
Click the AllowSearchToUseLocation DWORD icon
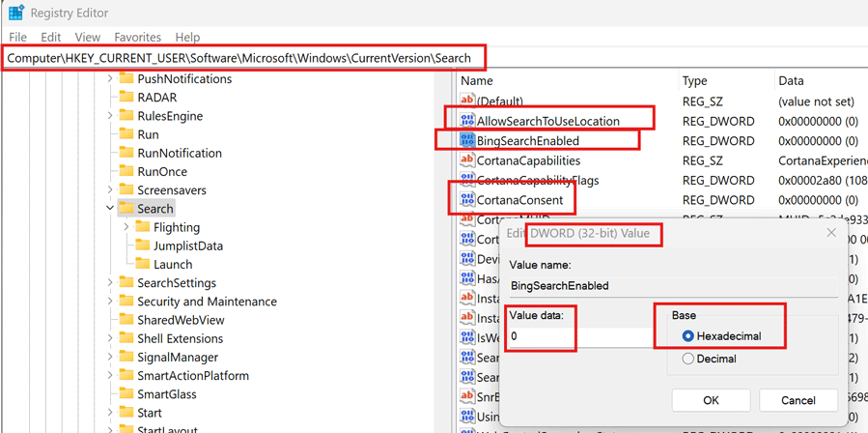coord(467,120)
